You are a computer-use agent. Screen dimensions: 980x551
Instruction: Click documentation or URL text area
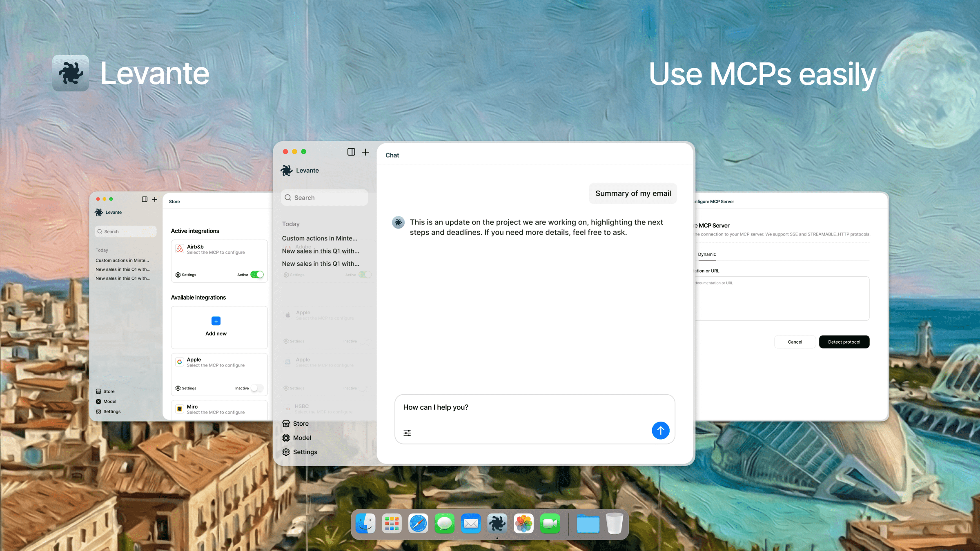pos(782,298)
